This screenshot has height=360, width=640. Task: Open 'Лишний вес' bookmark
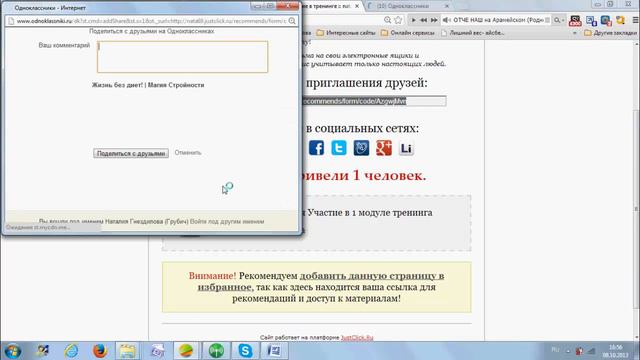pyautogui.click(x=472, y=33)
